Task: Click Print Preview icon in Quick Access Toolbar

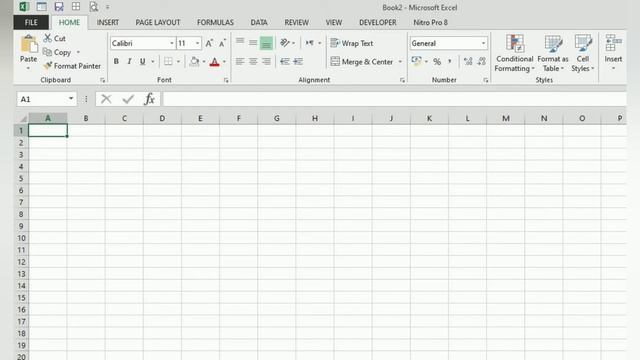Action: (x=93, y=7)
